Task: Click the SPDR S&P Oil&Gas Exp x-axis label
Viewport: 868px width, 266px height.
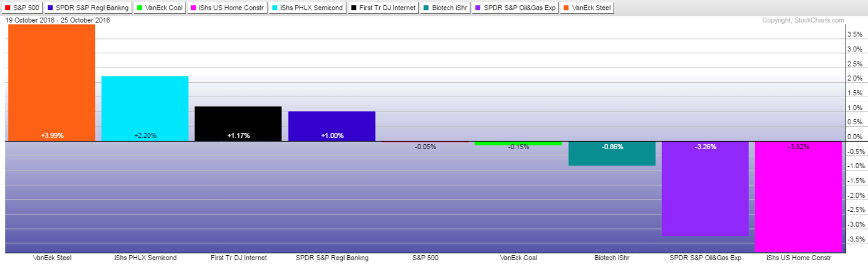Action: [x=705, y=258]
